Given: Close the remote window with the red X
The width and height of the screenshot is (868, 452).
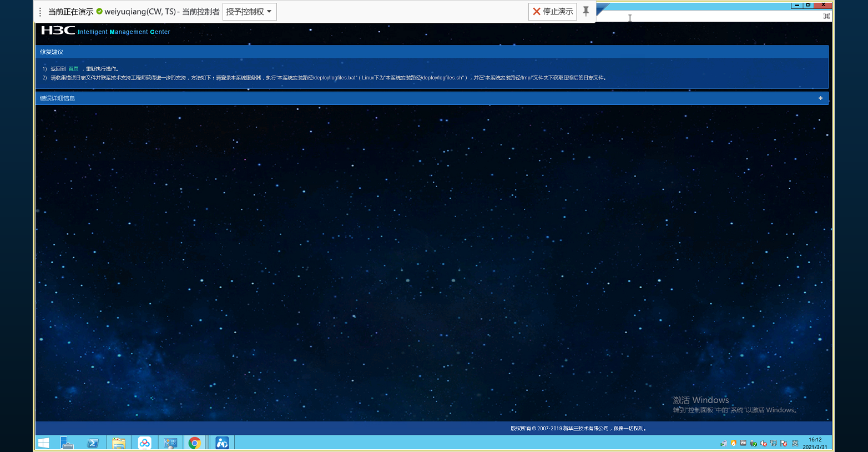Looking at the screenshot, I should click(x=824, y=5).
